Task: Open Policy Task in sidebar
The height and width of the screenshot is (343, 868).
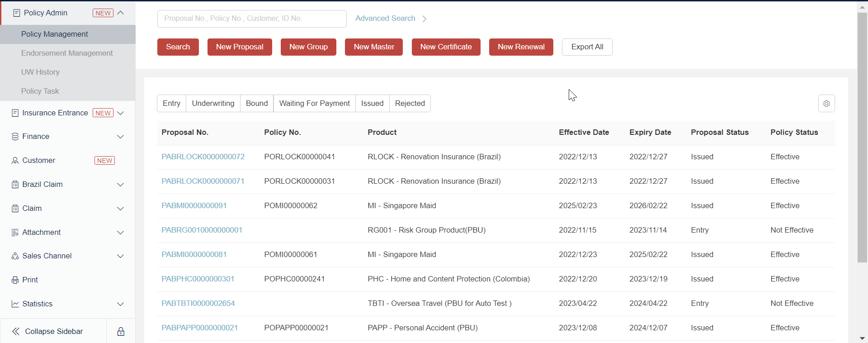Action: (x=68, y=91)
